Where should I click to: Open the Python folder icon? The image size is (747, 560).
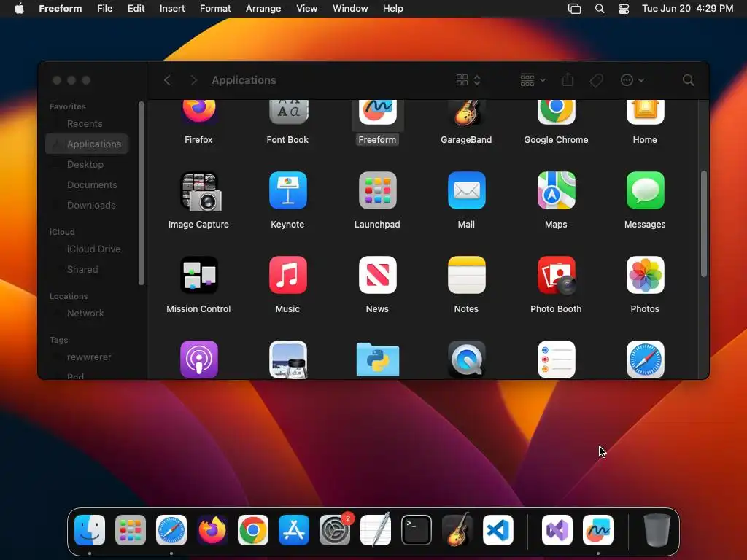(377, 360)
